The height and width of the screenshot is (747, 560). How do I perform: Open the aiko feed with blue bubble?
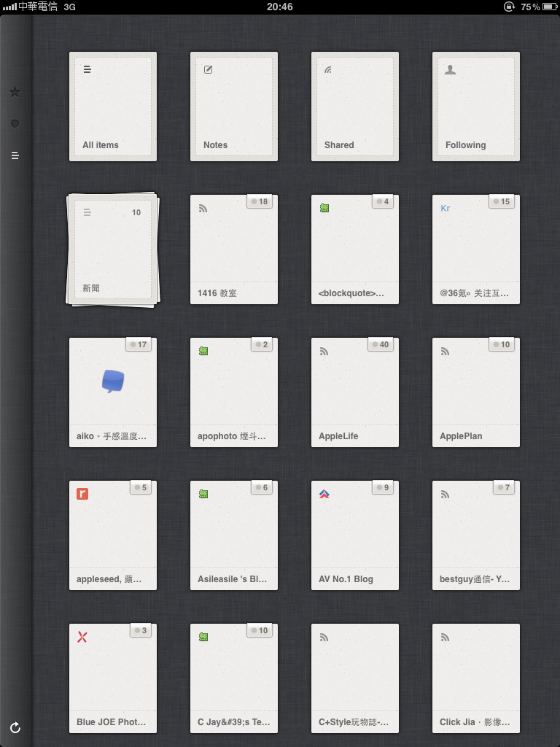click(113, 392)
